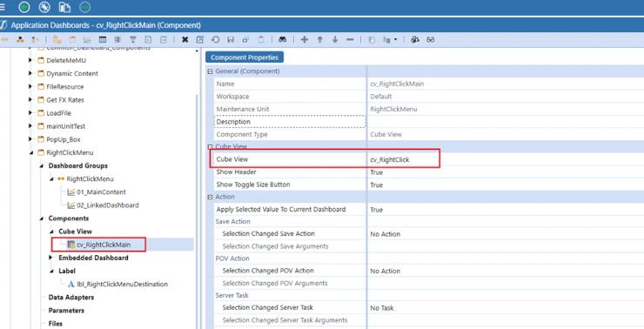The width and height of the screenshot is (644, 329).
Task: Expand the Get FX Rates folder
Action: (x=30, y=100)
